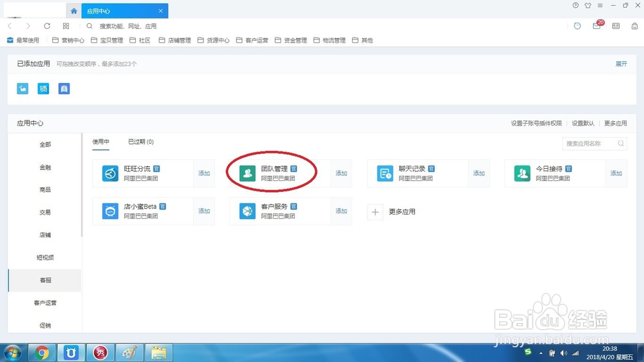Open 旺旺分流 app icon

coord(110,173)
